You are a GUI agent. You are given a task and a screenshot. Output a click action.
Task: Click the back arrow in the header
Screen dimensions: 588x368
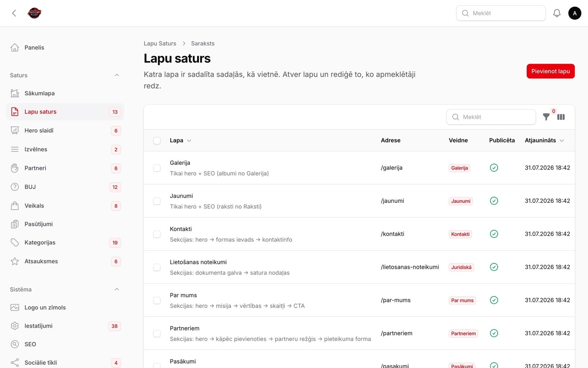14,13
